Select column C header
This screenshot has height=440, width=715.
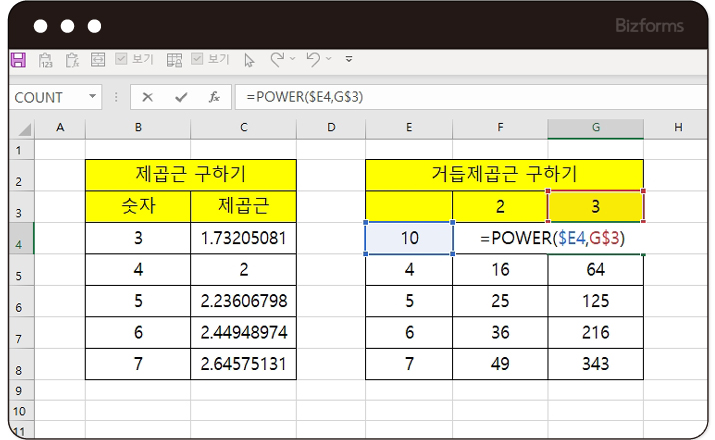244,128
